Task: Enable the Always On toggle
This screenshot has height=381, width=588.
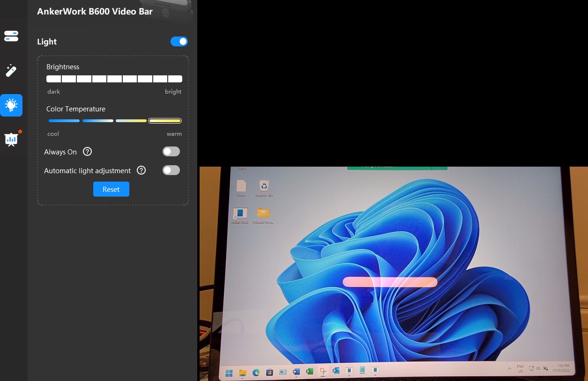Action: 171,152
